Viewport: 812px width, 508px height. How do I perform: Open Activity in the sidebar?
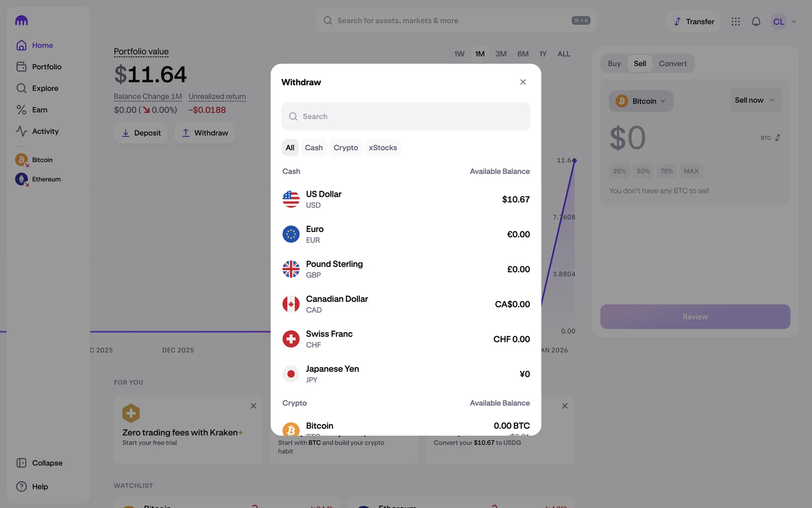(x=45, y=131)
